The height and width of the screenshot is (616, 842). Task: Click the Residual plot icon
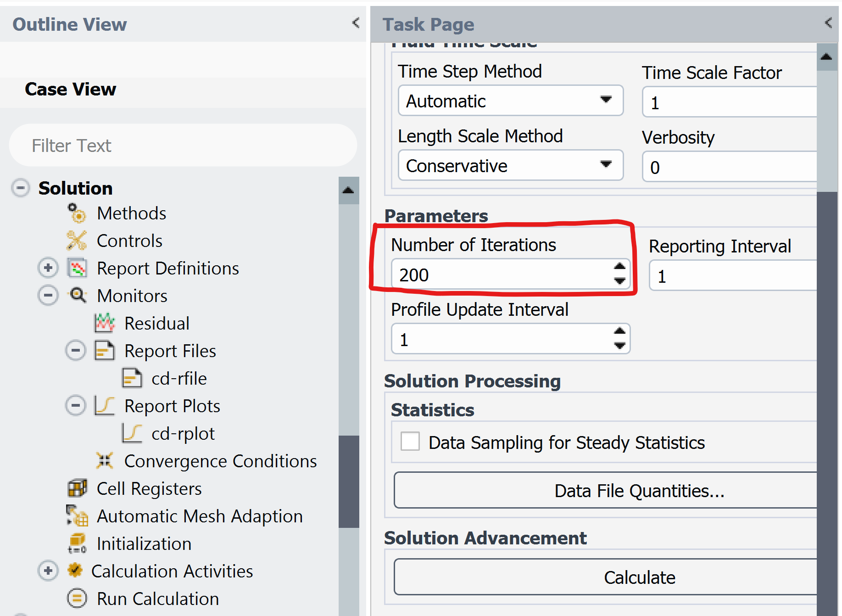[105, 323]
